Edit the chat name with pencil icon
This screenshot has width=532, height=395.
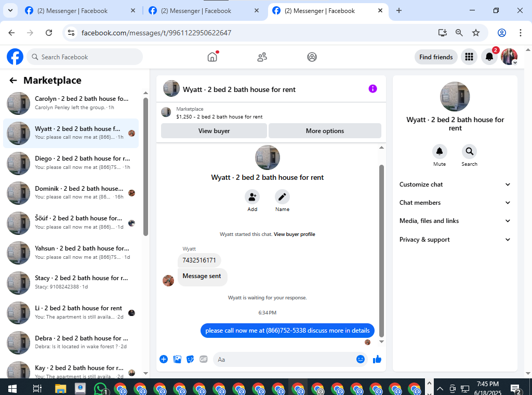[x=282, y=197]
